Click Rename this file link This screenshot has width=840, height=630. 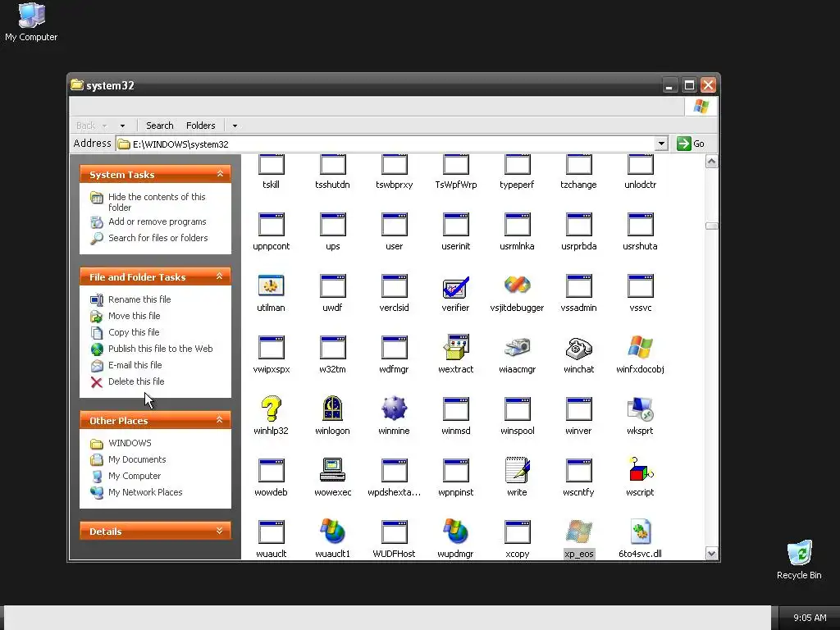[139, 299]
